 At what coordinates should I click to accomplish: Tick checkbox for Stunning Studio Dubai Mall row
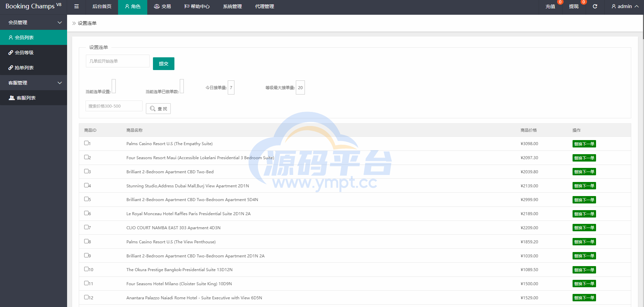[86, 185]
